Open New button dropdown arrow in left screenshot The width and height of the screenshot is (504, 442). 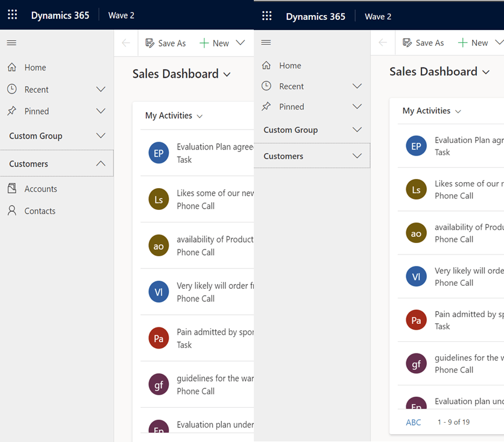(241, 43)
